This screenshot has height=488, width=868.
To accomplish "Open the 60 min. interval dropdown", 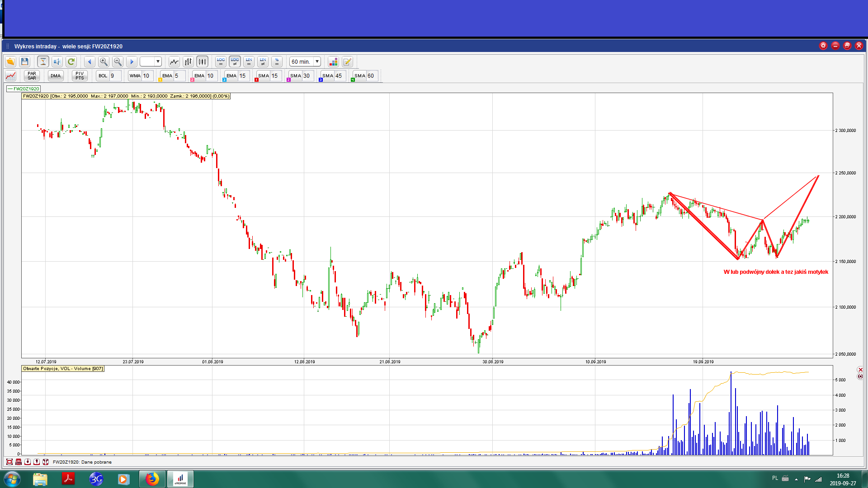I will tap(317, 61).
